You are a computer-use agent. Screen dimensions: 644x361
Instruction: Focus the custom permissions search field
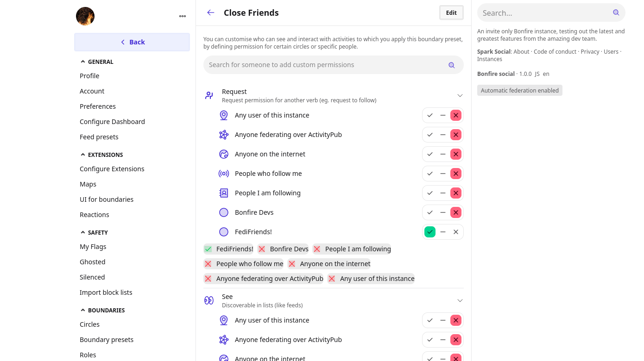324,65
